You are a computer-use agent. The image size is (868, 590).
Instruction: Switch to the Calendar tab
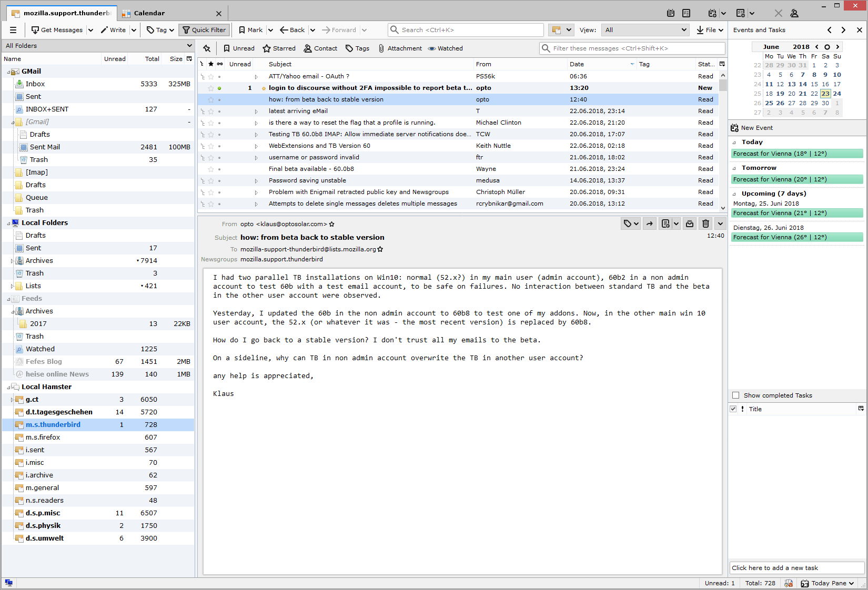coord(172,13)
